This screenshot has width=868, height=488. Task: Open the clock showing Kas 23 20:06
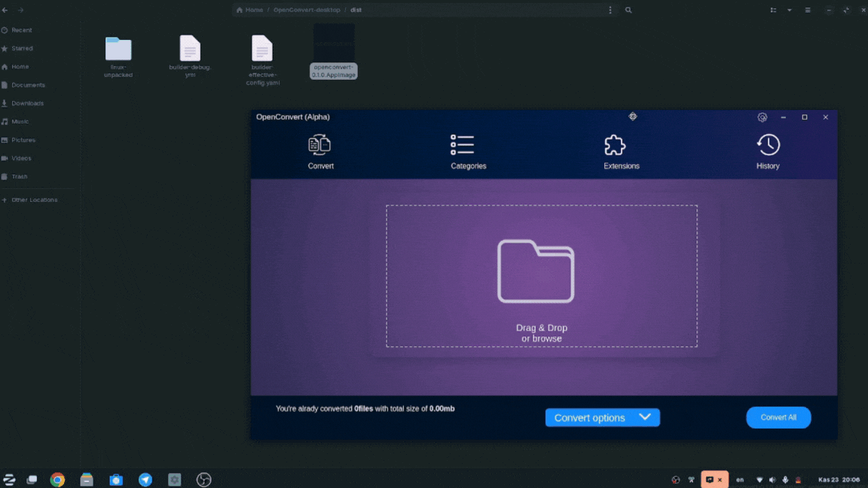point(839,480)
